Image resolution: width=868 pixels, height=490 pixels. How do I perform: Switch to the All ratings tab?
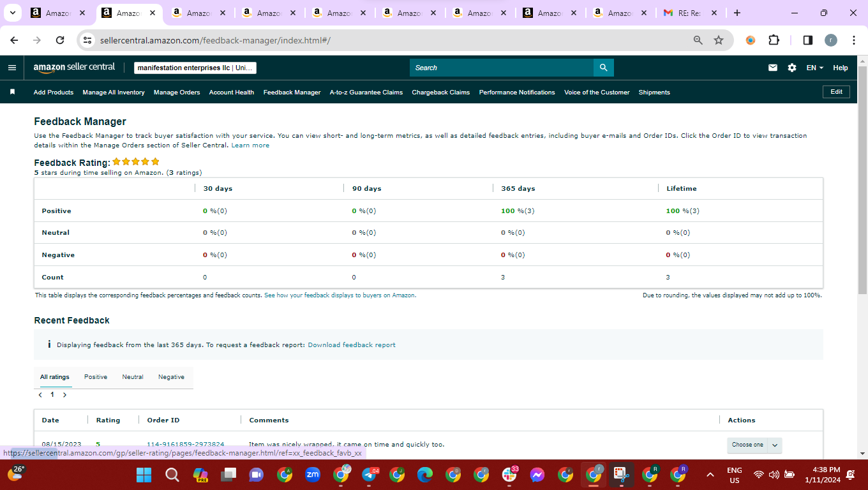coord(55,377)
